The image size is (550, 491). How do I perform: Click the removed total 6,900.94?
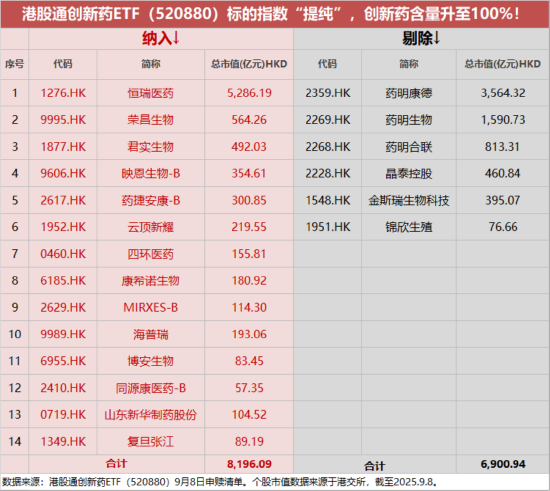pos(503,464)
